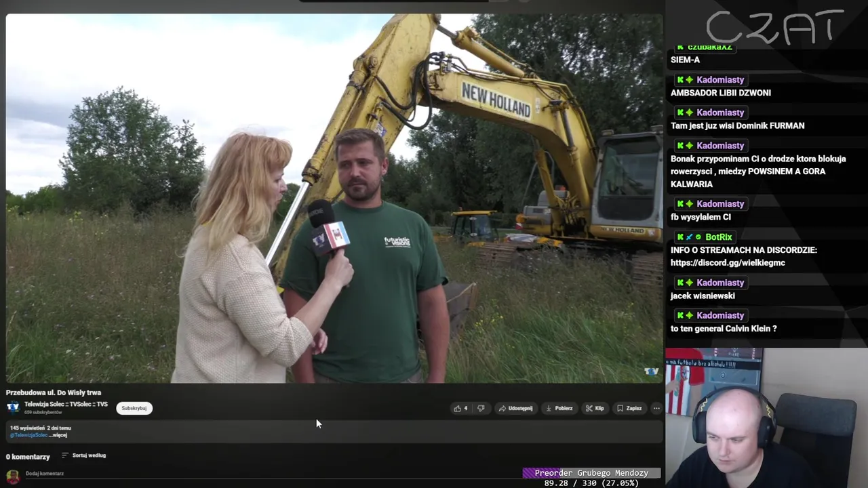Image resolution: width=868 pixels, height=488 pixels.
Task: Click Kadomiasty name above 'AMBSADOR LIBII DZWONI'
Action: (x=720, y=80)
